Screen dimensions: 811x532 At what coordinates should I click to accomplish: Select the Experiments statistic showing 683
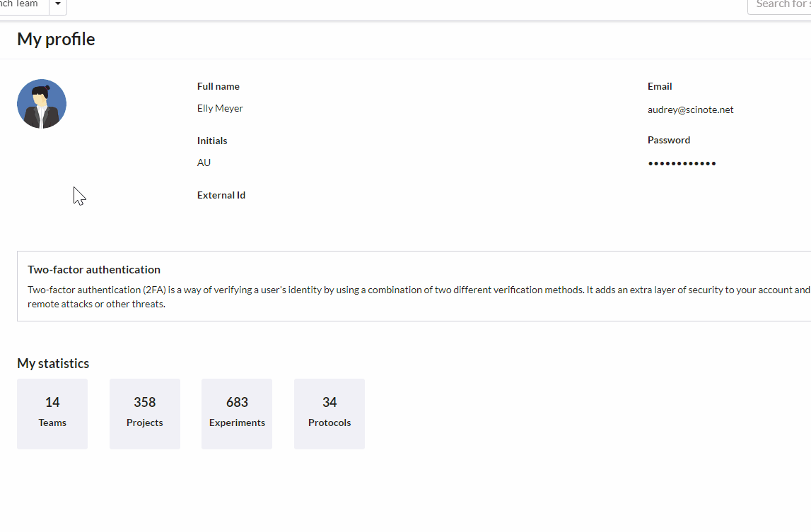[x=237, y=413]
